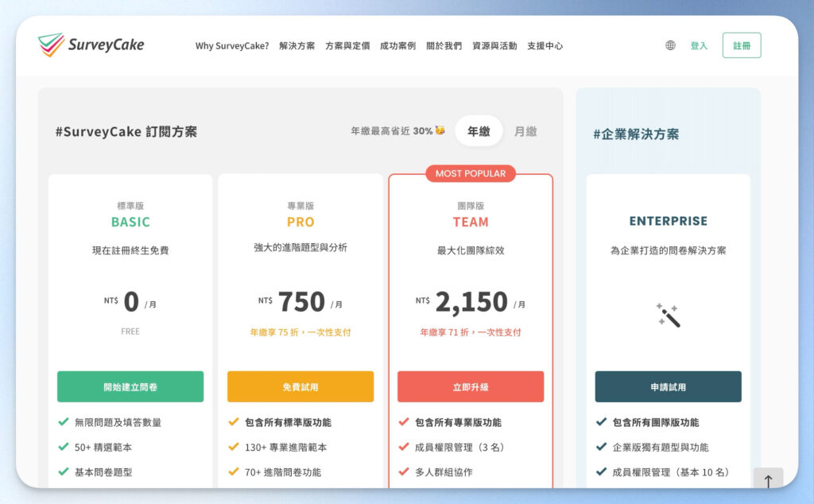This screenshot has height=504, width=814.
Task: Click the check icon beside 成員權限管理（基本 10 名）
Action: (601, 472)
